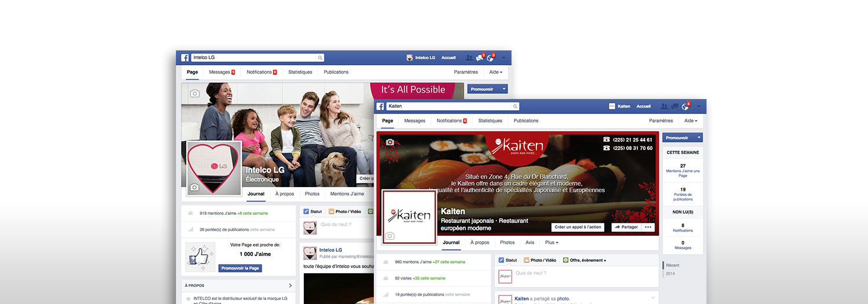Open Avis tab on Kaiten page
The height and width of the screenshot is (304, 868).
pos(530,243)
